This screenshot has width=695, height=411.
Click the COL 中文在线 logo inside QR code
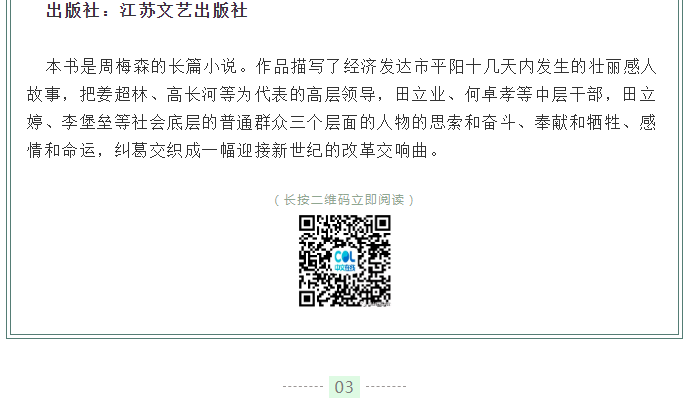point(344,260)
